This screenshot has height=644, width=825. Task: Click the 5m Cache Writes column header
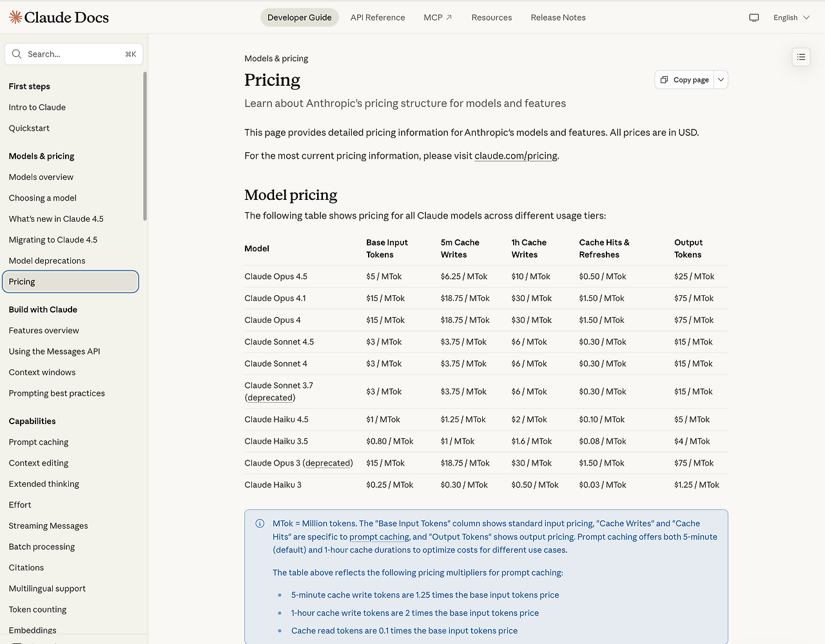(x=460, y=249)
